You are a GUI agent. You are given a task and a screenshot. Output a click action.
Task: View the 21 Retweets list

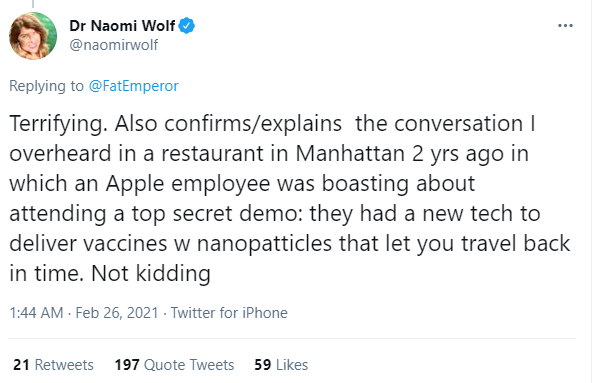click(x=53, y=365)
